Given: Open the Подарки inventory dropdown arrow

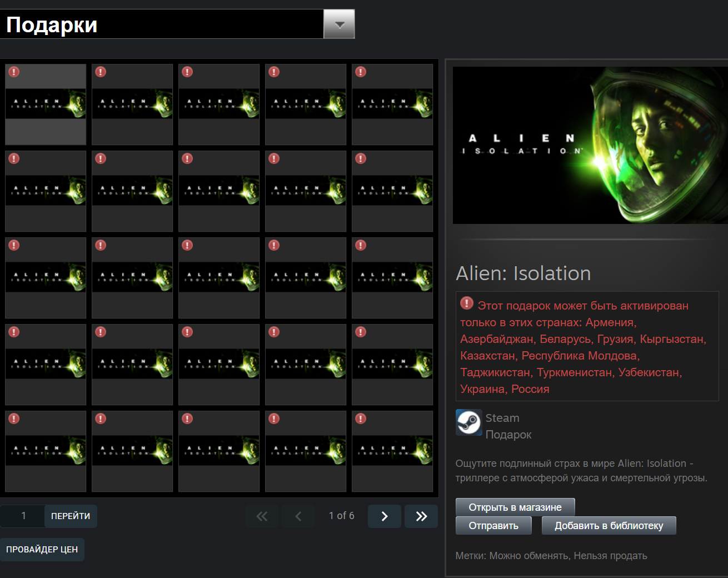Looking at the screenshot, I should (339, 24).
